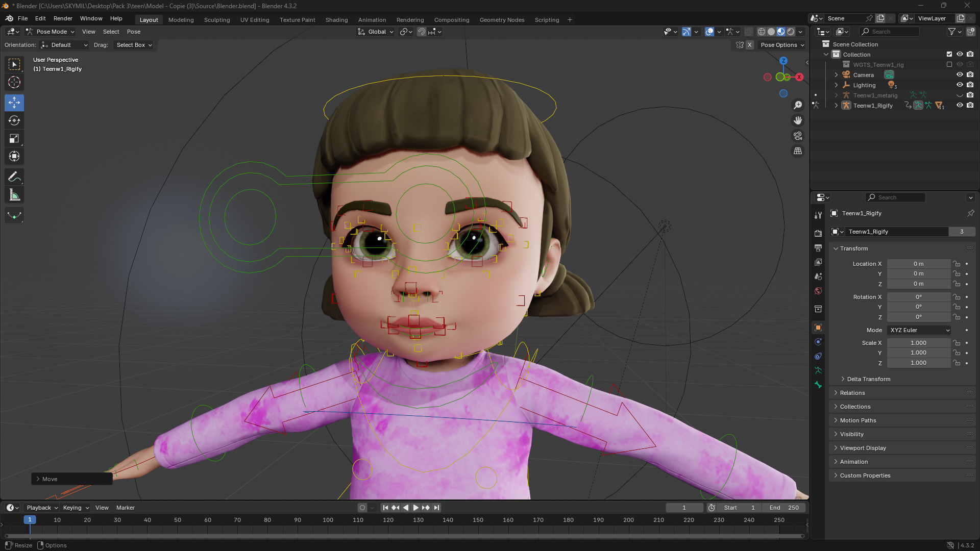Screen dimensions: 980x551
Task: Hide Teenw1_Rigify in the viewport
Action: tap(960, 105)
